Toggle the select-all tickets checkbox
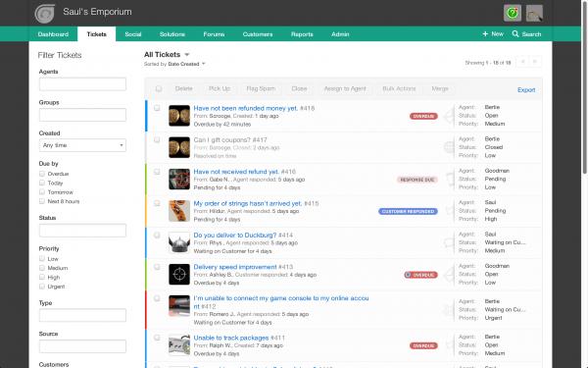Screen dimensions: 588x368 coord(159,88)
